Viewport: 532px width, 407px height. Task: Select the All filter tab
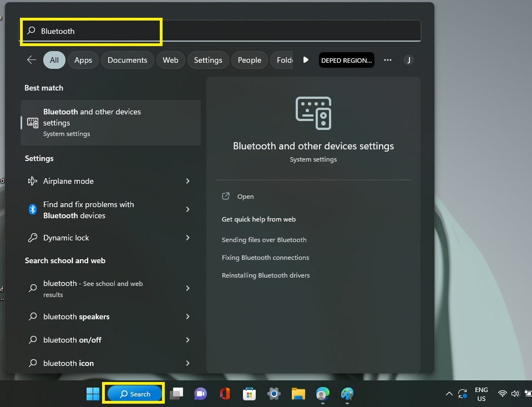click(x=54, y=60)
